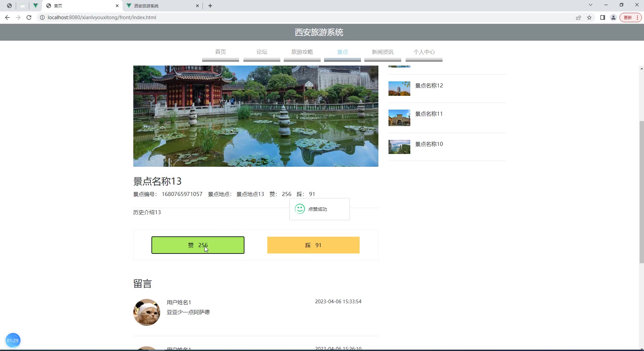Close the 西安旅游系统 browser tab
Screen dimensions: 644x351
pos(197,6)
